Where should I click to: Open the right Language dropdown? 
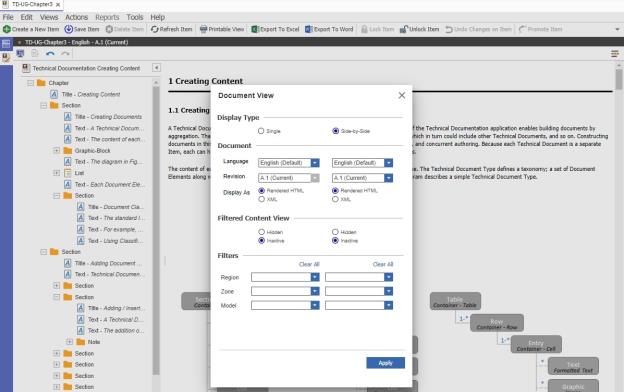click(x=388, y=163)
